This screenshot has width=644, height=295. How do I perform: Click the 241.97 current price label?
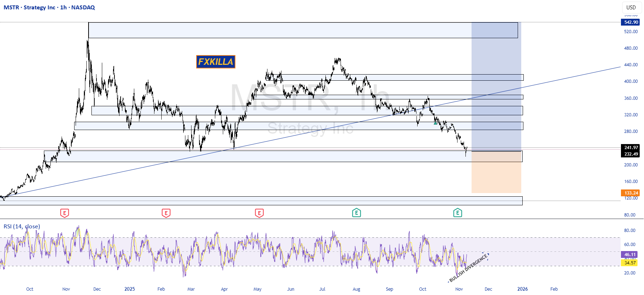click(630, 148)
